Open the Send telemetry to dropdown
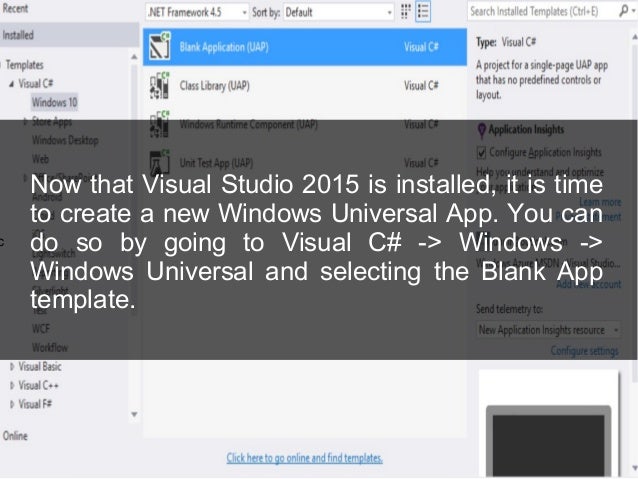 [x=548, y=330]
